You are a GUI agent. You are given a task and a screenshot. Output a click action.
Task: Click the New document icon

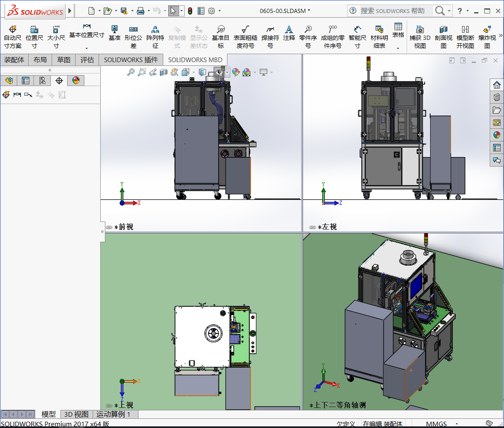click(91, 11)
